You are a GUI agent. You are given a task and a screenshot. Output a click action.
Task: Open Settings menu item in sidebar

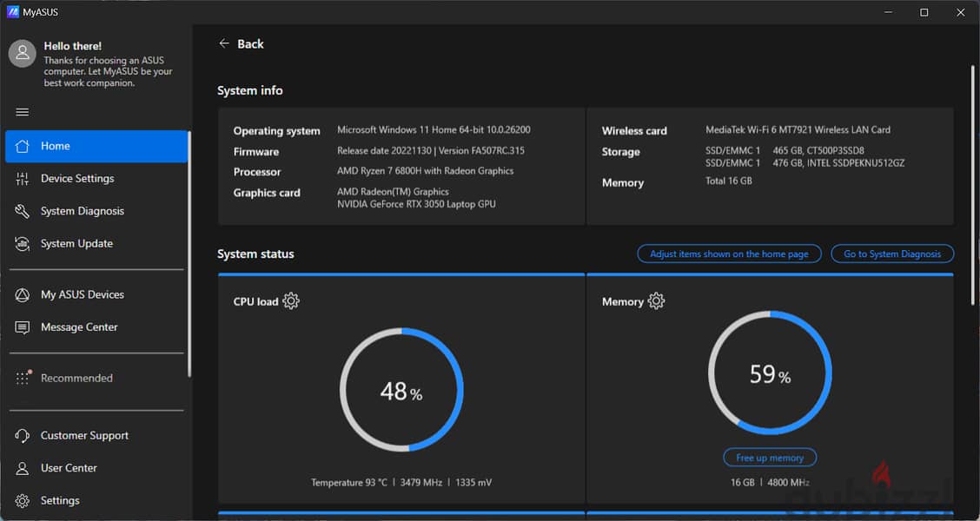(x=96, y=500)
